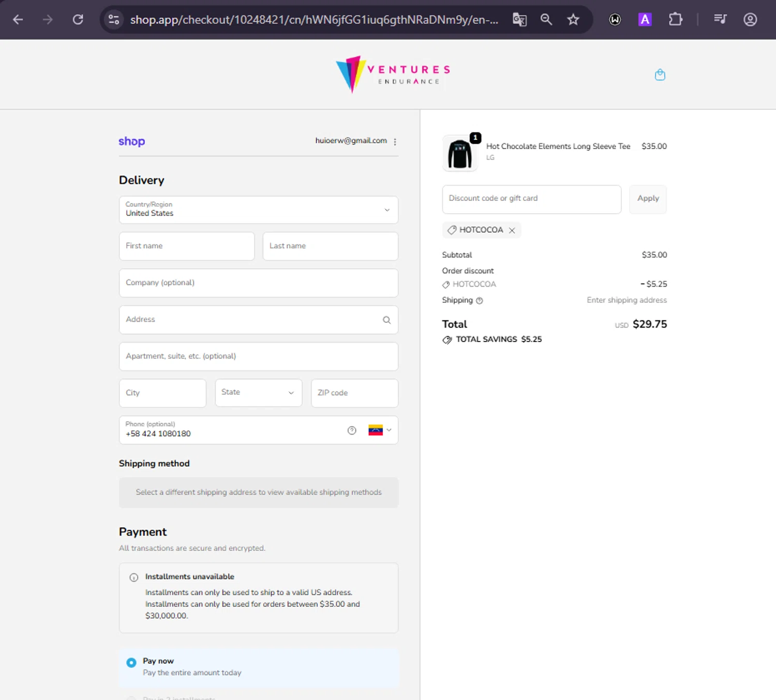Remove the HOTCOCOA discount code
Image resolution: width=776 pixels, height=700 pixels.
click(x=512, y=230)
